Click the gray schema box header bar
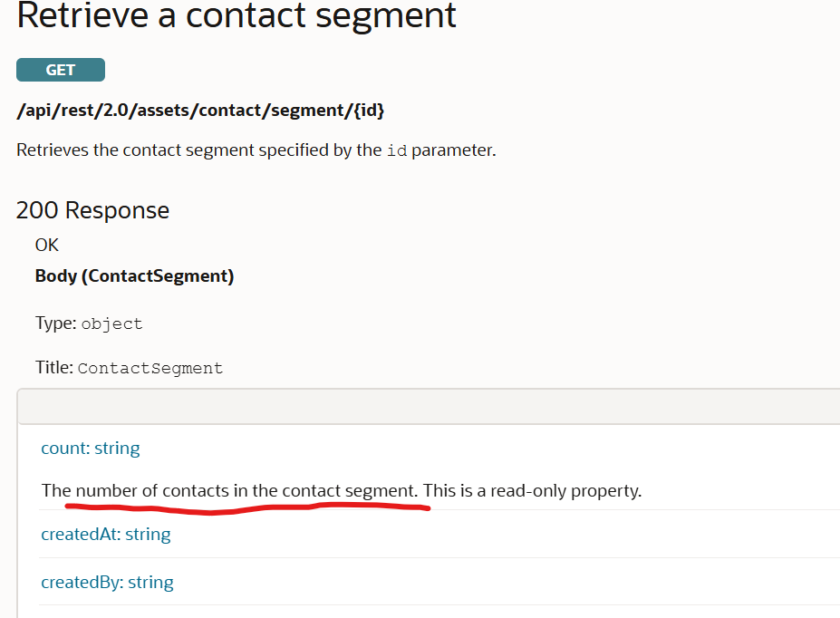Image resolution: width=840 pixels, height=618 pixels. click(x=428, y=406)
